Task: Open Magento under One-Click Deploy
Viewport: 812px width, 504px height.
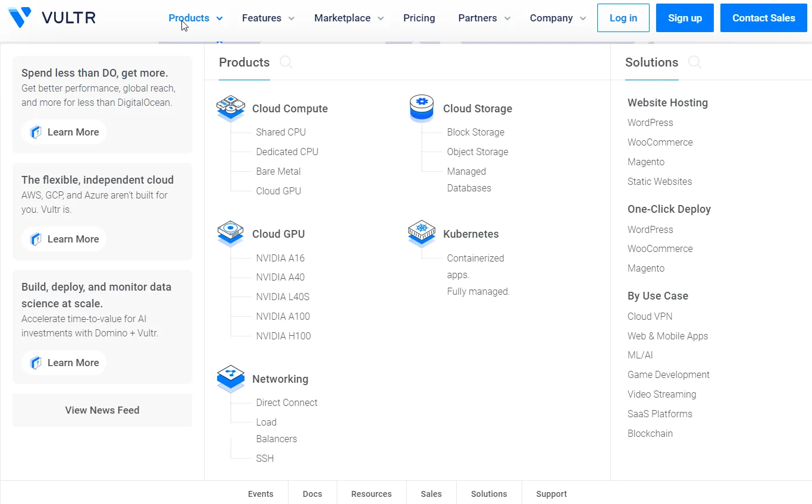Action: tap(646, 268)
